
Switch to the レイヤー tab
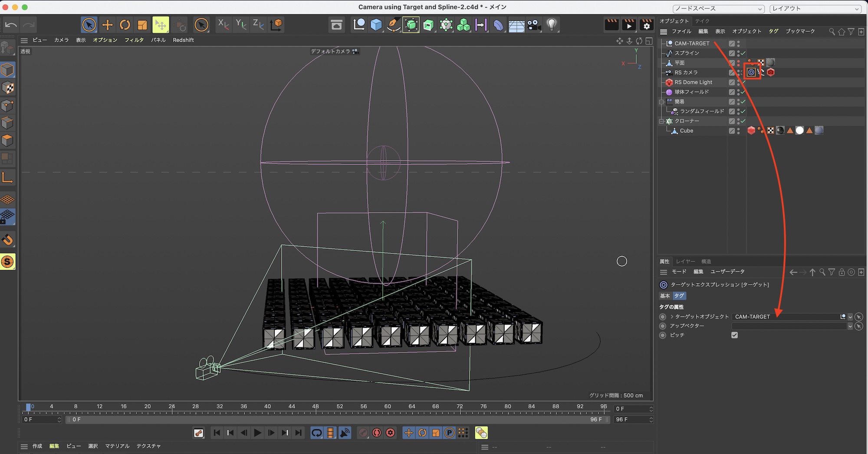click(685, 261)
